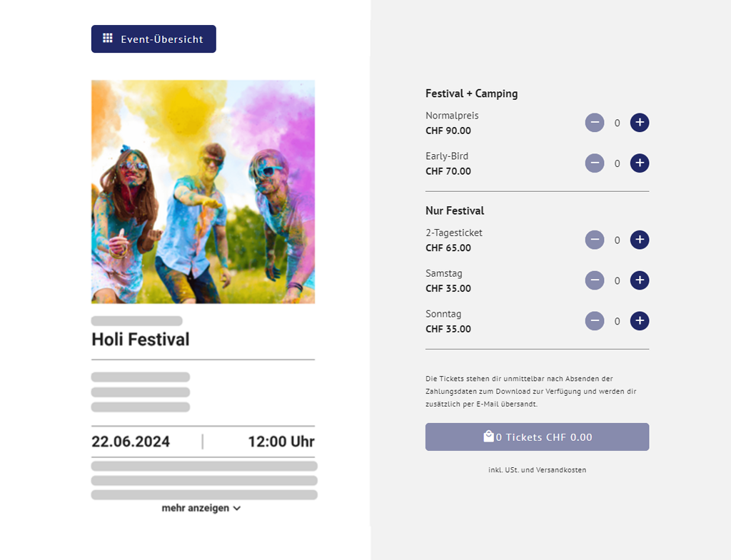This screenshot has width=731, height=560.
Task: Click the inkl. USt. und Versandkosten note
Action: point(537,470)
